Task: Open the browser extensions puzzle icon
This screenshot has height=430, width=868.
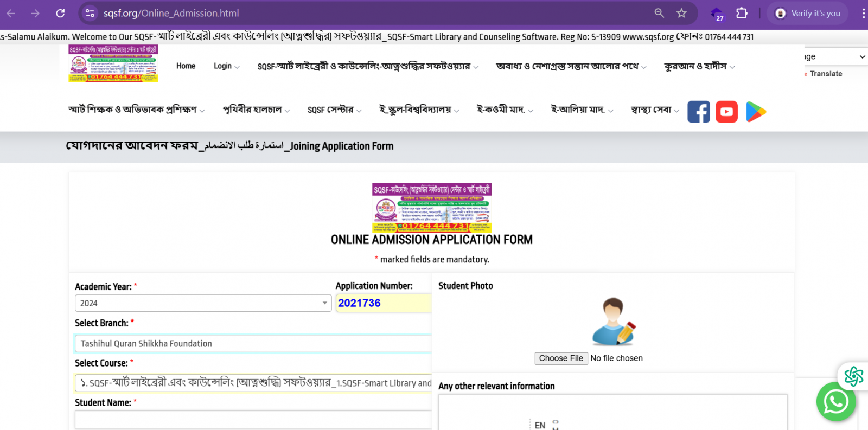Action: [x=741, y=13]
